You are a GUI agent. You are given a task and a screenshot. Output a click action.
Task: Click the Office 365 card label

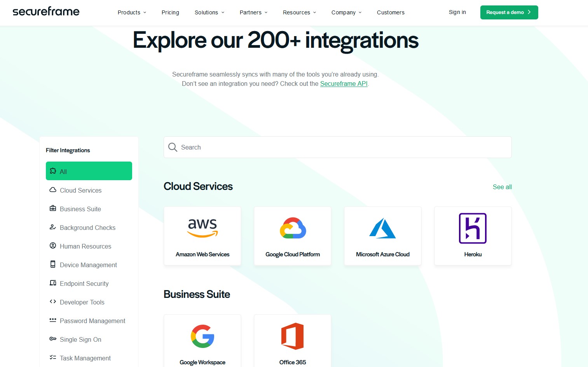(x=293, y=362)
